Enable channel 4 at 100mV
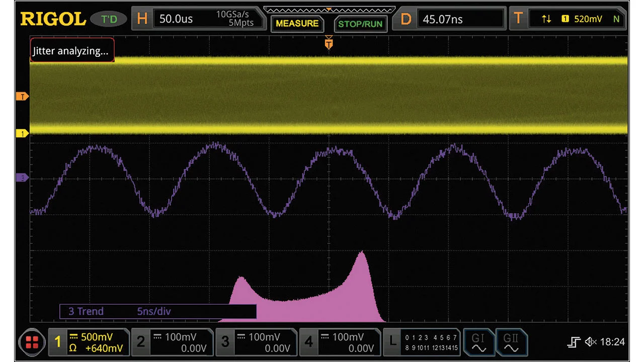The height and width of the screenshot is (362, 644). click(340, 342)
